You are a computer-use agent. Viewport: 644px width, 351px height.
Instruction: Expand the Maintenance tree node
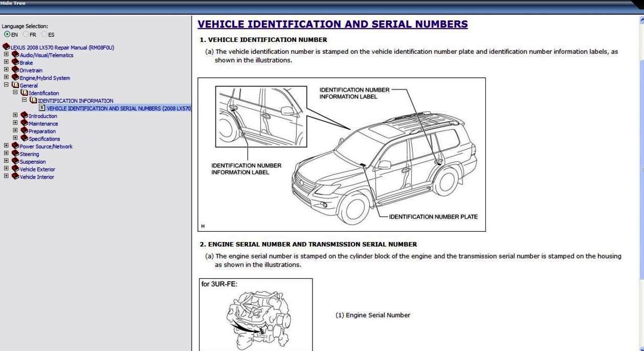coord(15,123)
